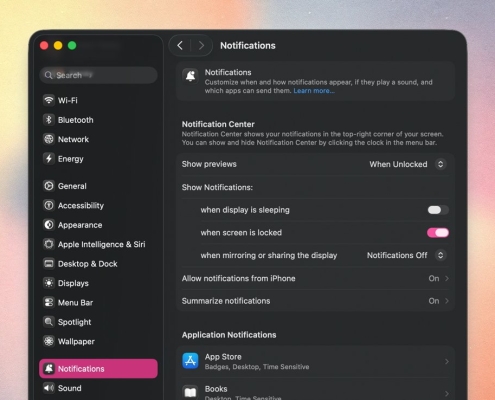Click the Books app icon
This screenshot has width=495, height=400.
pos(190,392)
